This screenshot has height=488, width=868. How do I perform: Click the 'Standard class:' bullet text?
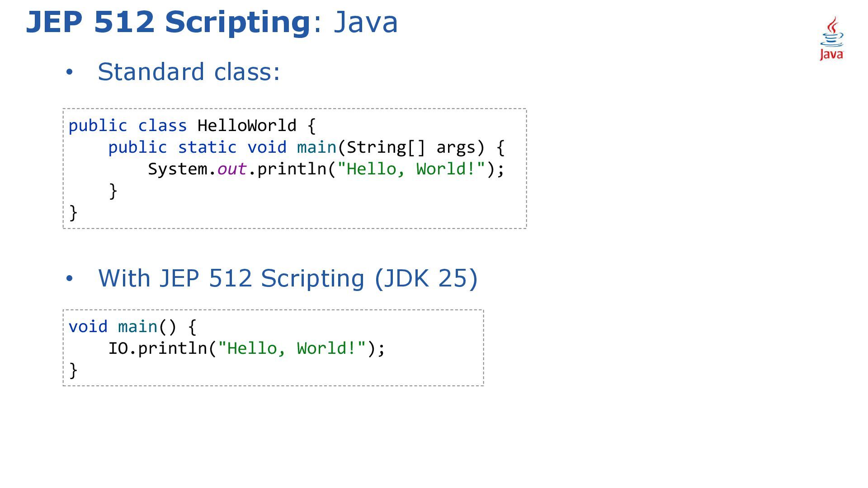(189, 72)
